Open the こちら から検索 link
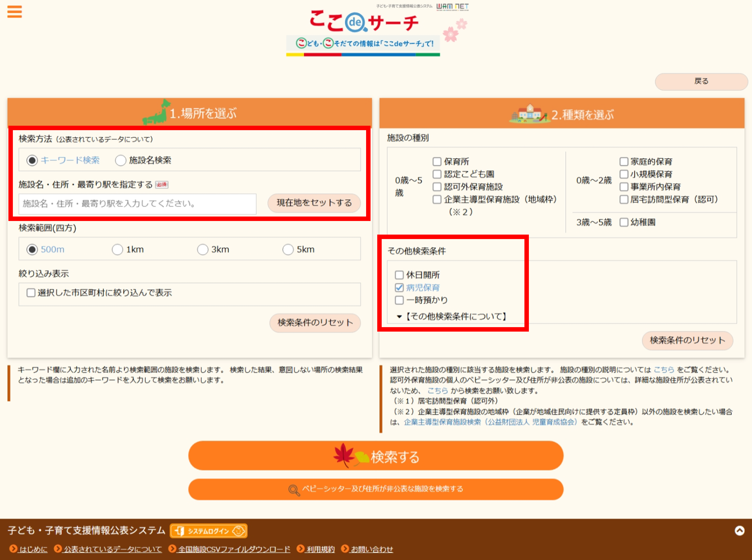The image size is (752, 560). tap(438, 390)
